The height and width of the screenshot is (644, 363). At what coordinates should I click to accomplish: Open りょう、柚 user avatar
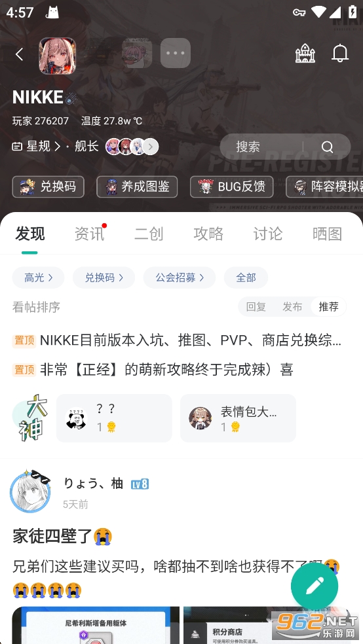pos(30,492)
